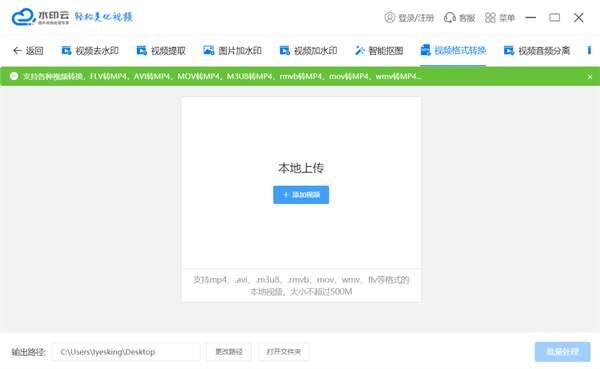Click the user avatar icon
The height and width of the screenshot is (369, 600).
[390, 18]
